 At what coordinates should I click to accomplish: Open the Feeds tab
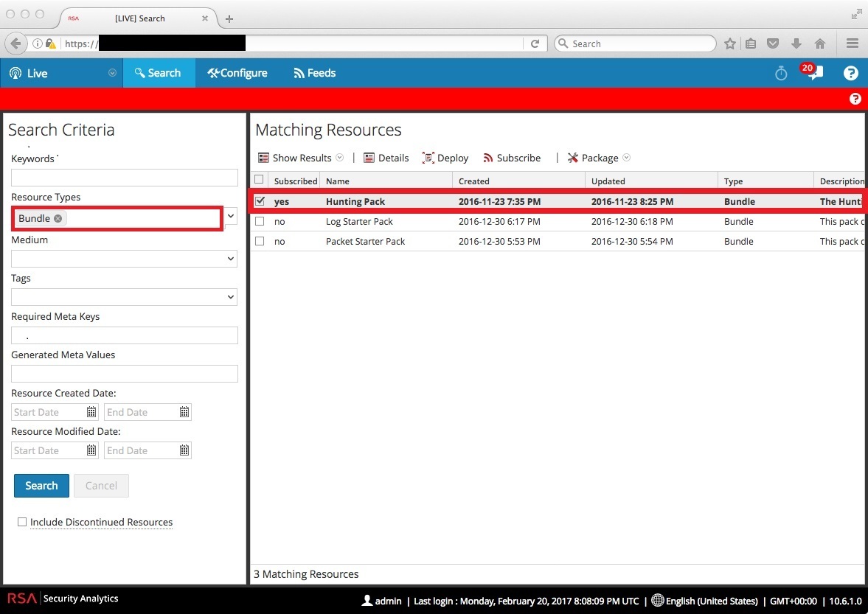pyautogui.click(x=315, y=73)
